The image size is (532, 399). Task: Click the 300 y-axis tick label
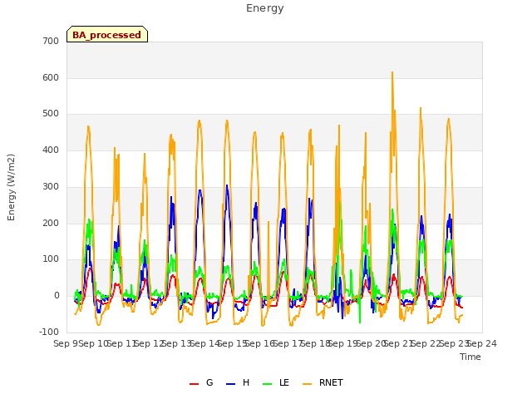(51, 186)
